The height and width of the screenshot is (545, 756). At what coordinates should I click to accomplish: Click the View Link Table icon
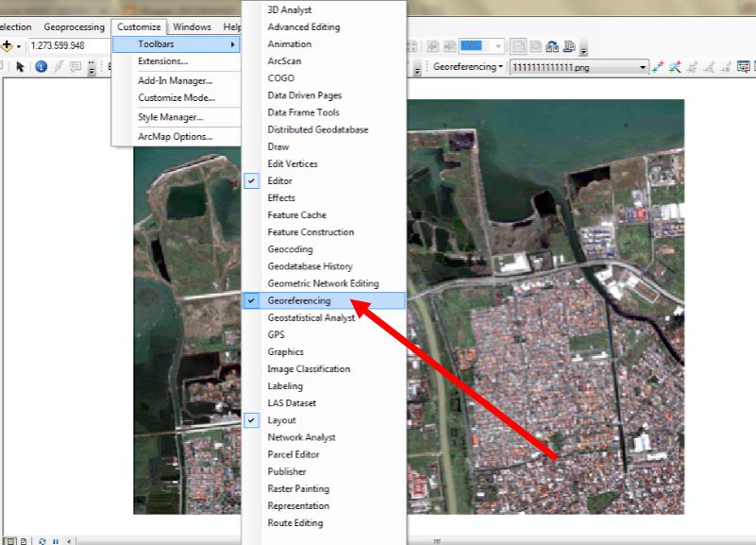[x=743, y=66]
